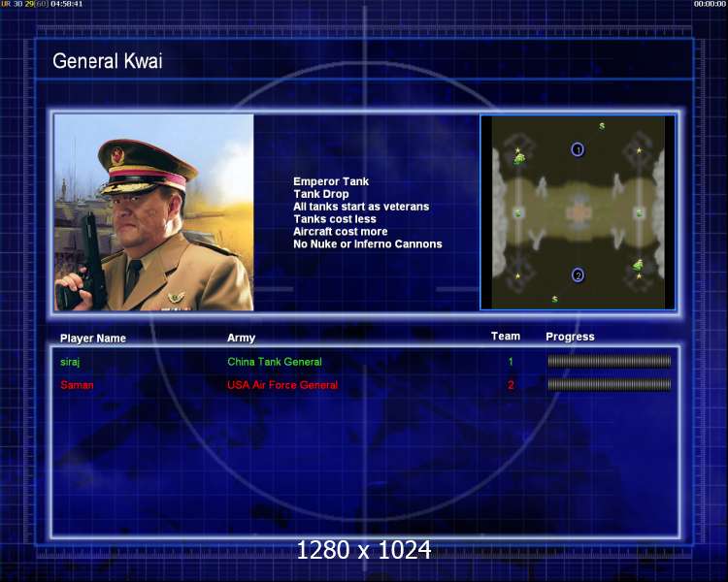
Task: Click the "Tanks cost less" line
Action: tap(335, 219)
